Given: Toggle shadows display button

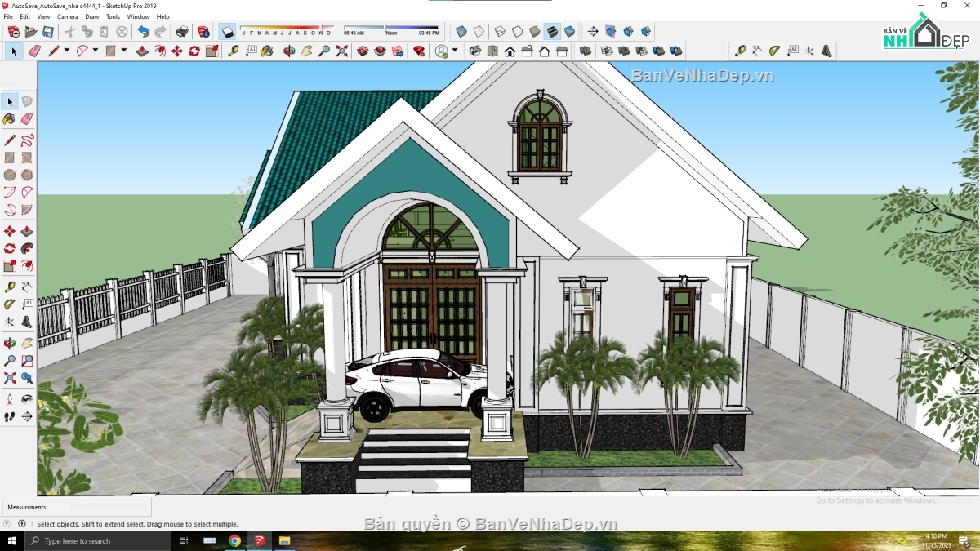Looking at the screenshot, I should coord(228,32).
